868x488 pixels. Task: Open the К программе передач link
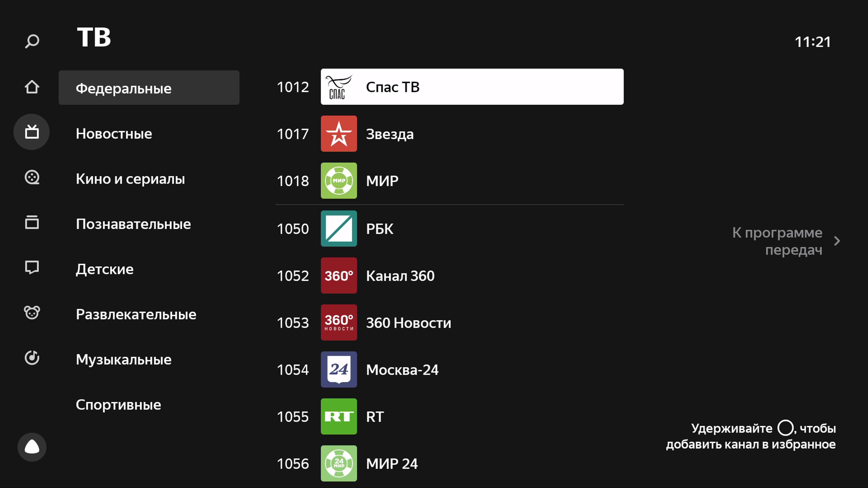tap(777, 241)
